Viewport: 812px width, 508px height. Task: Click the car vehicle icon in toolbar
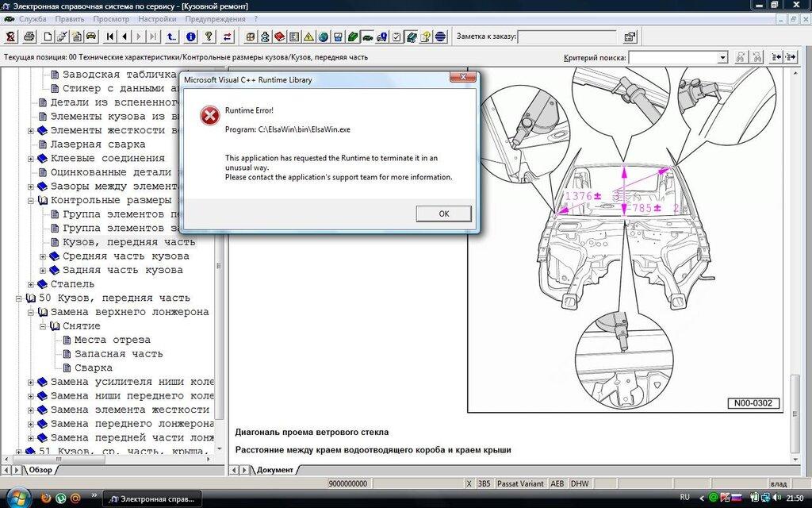pyautogui.click(x=91, y=37)
